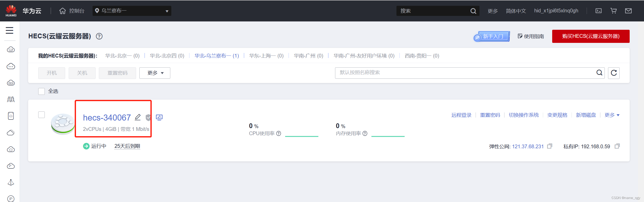Image resolution: width=644 pixels, height=202 pixels.
Task: Open the cloud with dots sidebar icon
Action: tap(11, 66)
